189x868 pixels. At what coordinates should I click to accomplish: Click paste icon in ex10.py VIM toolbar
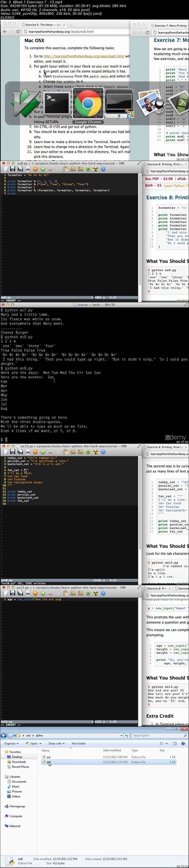66,452
